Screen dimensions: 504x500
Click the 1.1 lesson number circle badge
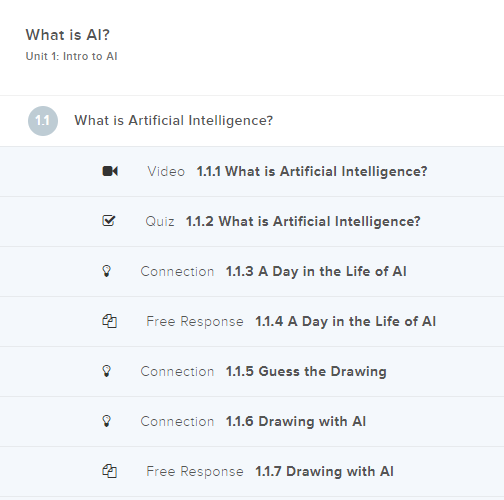coord(43,121)
